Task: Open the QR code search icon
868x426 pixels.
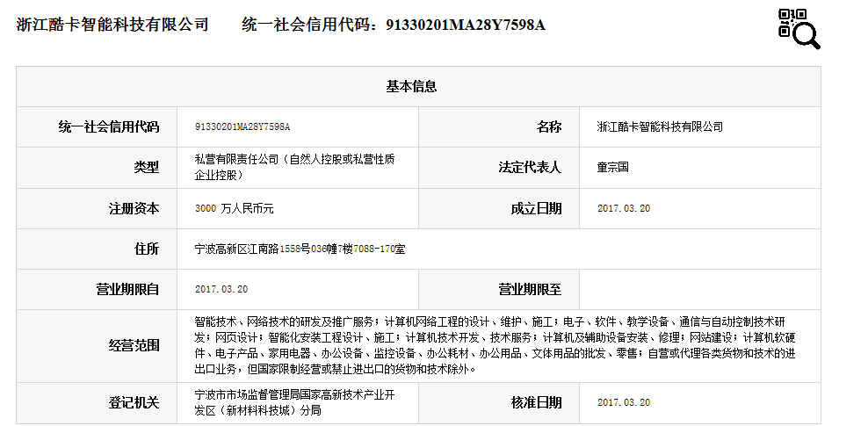Action: point(799,29)
